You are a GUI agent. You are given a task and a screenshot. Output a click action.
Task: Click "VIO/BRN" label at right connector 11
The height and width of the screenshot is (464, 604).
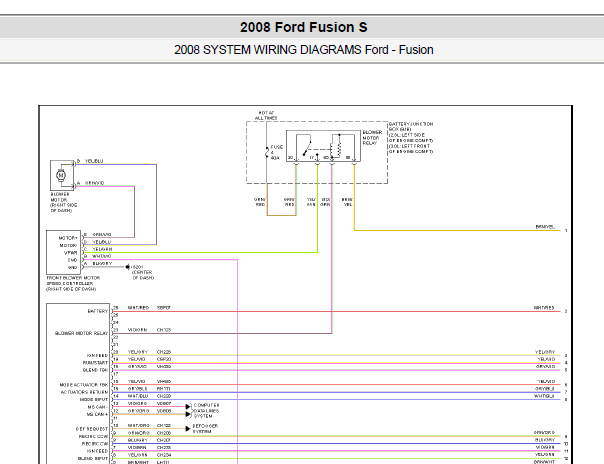(x=545, y=447)
